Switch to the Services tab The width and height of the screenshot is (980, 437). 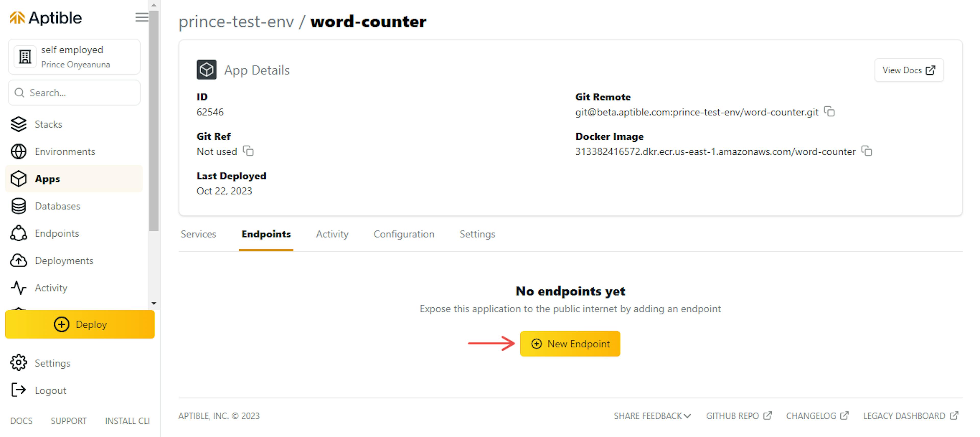(198, 234)
